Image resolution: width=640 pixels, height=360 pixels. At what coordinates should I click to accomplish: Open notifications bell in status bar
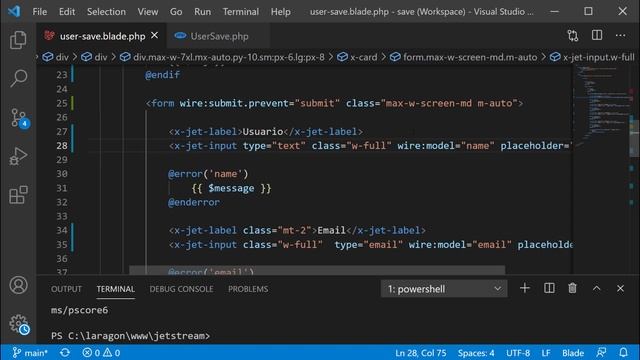623,353
